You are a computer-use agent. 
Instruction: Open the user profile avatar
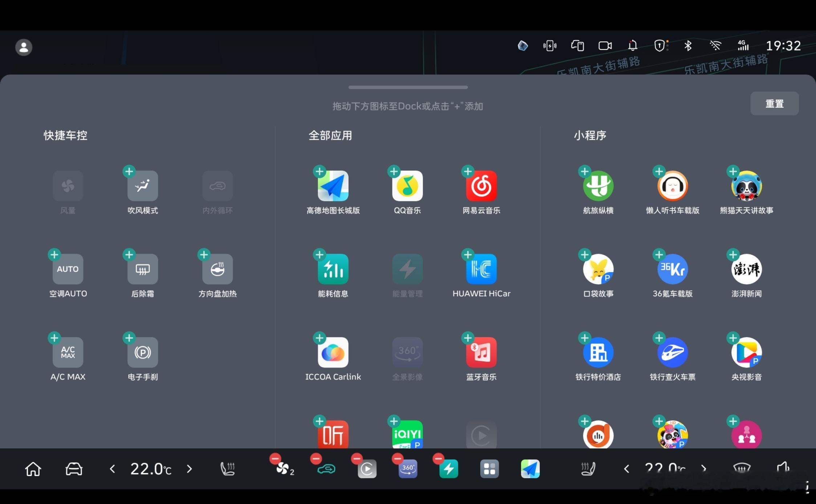click(24, 47)
